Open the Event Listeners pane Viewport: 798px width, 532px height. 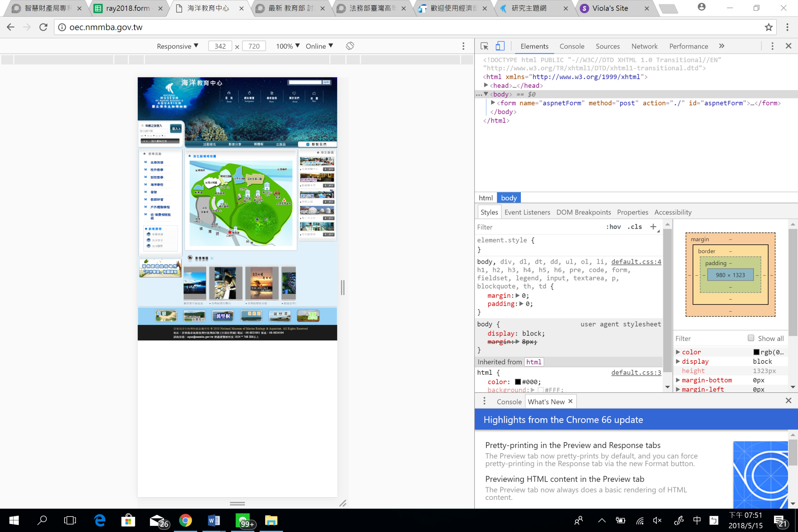[527, 212]
